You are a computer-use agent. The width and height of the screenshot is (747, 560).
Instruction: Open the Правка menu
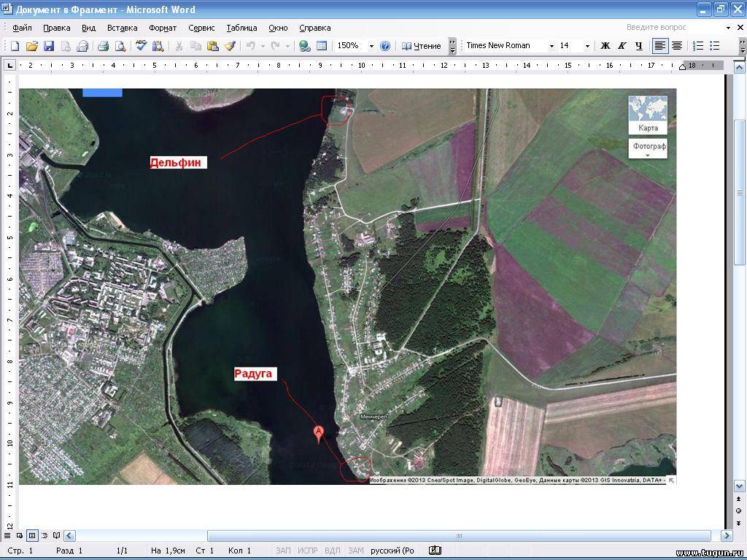click(57, 28)
